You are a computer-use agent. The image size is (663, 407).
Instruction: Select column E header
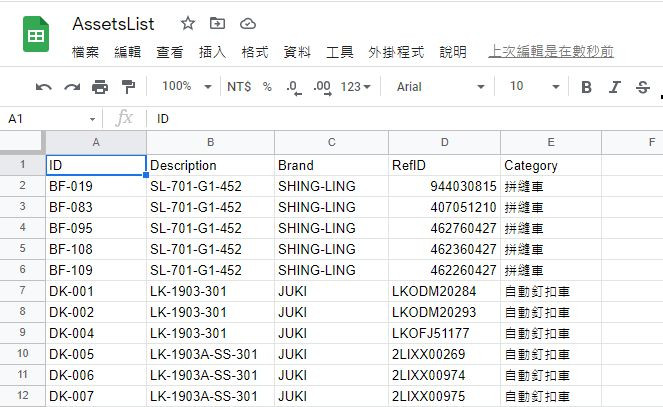(x=551, y=142)
